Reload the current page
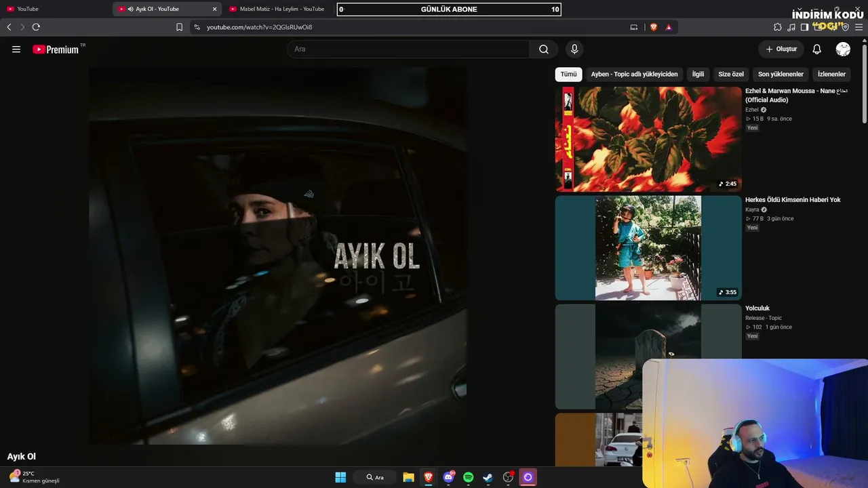This screenshot has width=868, height=488. click(x=36, y=27)
